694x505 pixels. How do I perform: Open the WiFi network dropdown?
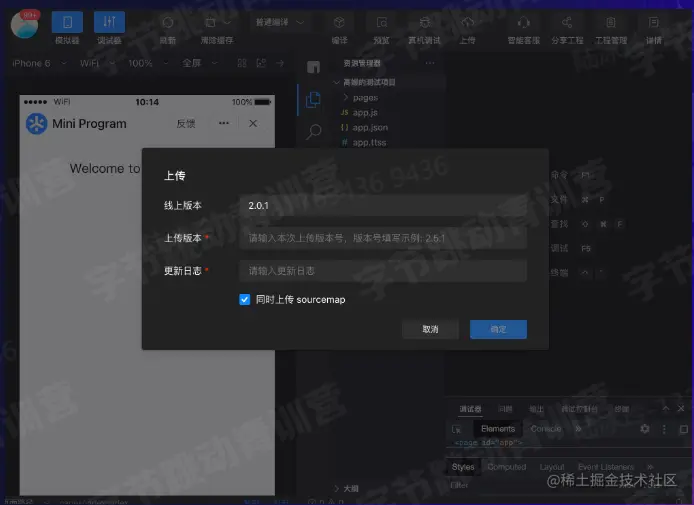97,63
